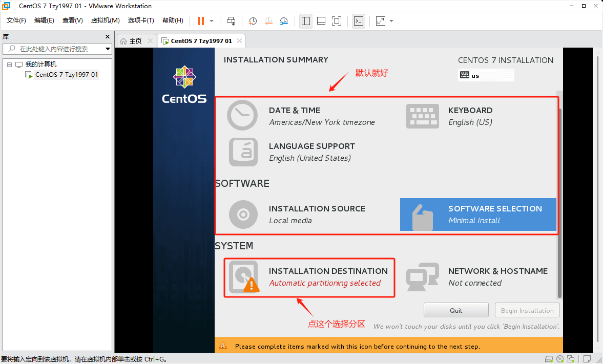The height and width of the screenshot is (364, 603).
Task: Open NETWORK & HOSTNAME settings
Action: (x=477, y=277)
